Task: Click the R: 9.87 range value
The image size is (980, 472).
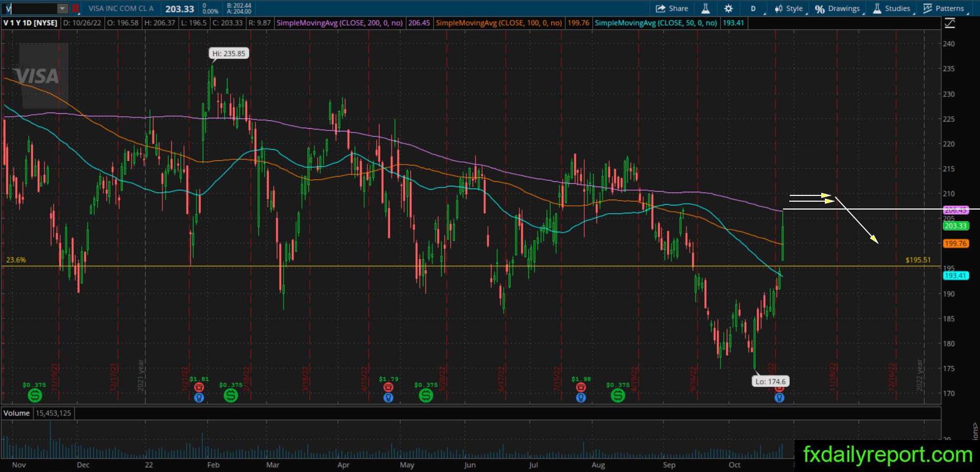Action: point(259,23)
